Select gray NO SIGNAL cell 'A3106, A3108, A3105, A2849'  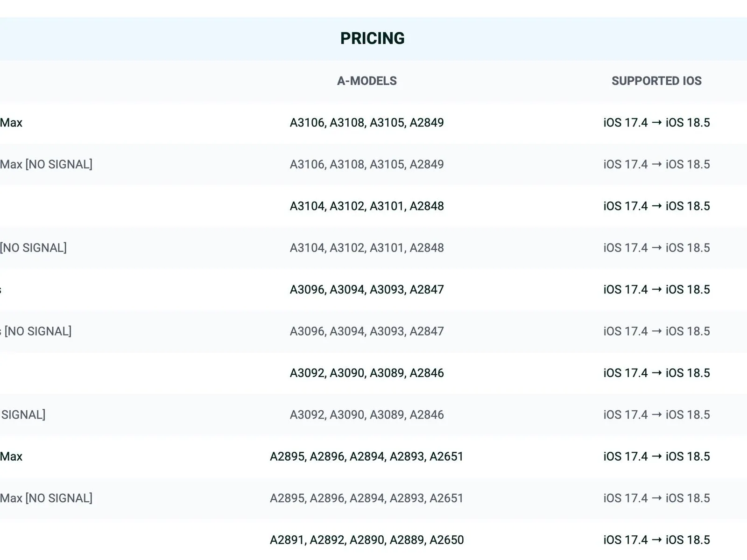pos(367,164)
